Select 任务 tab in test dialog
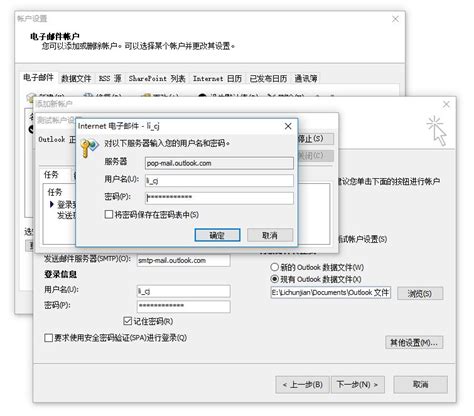 [52, 175]
